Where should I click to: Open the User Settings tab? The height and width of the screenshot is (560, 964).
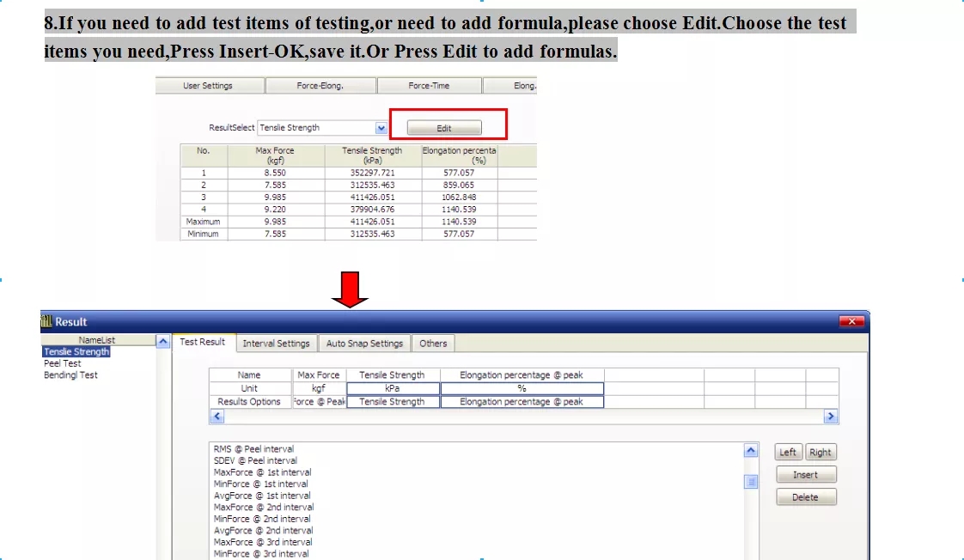(x=208, y=86)
